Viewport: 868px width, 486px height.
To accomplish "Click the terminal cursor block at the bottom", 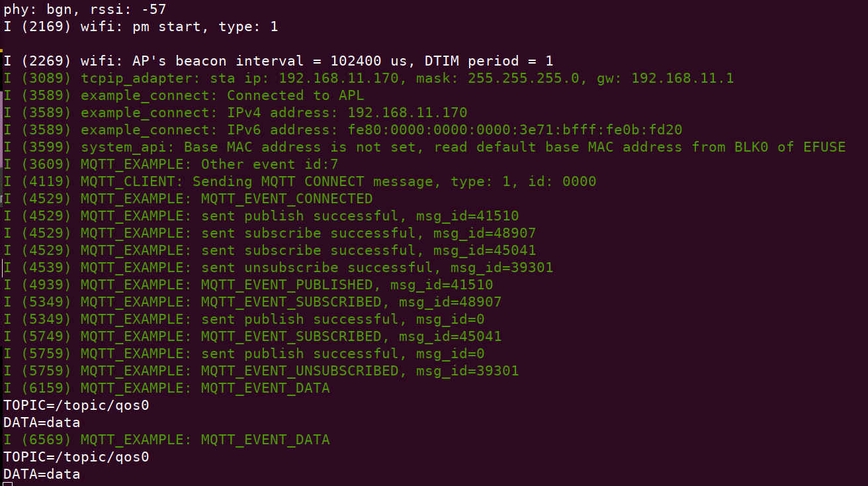I will (x=8, y=484).
